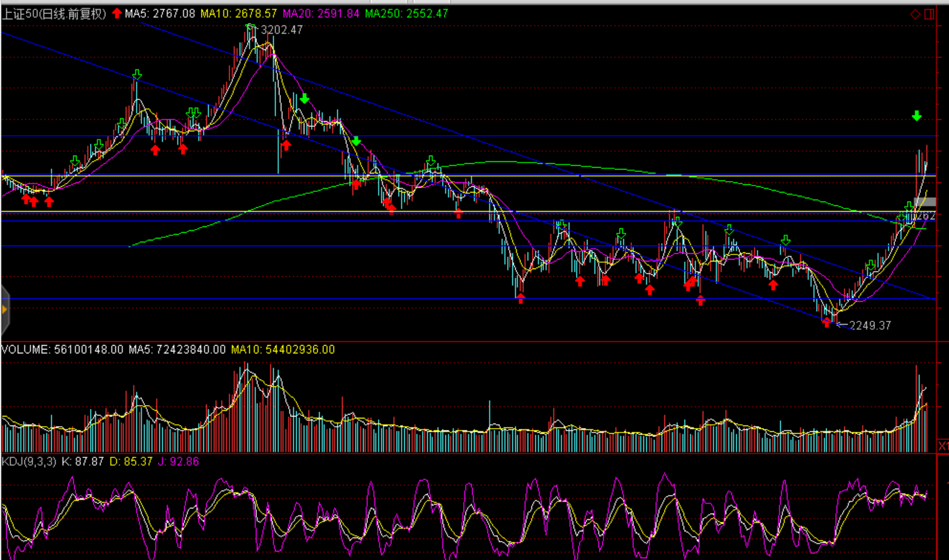Click the MA20: 2591.84 indicator label

pyautogui.click(x=321, y=13)
